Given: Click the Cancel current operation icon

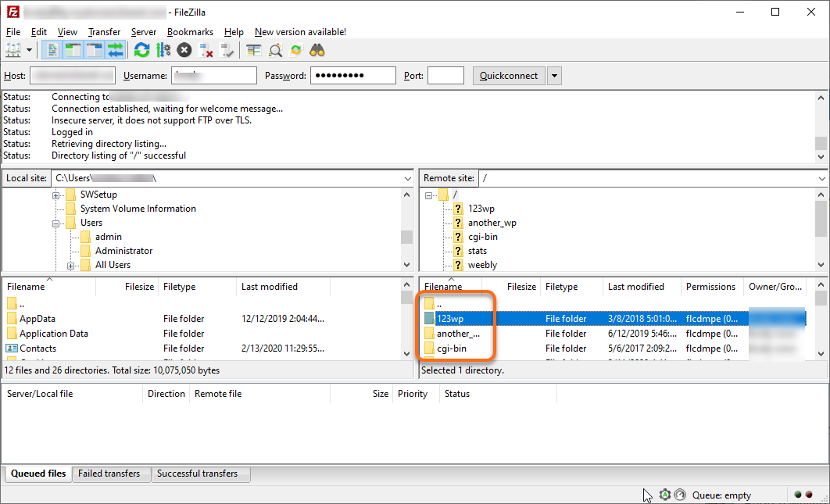Looking at the screenshot, I should click(x=183, y=49).
